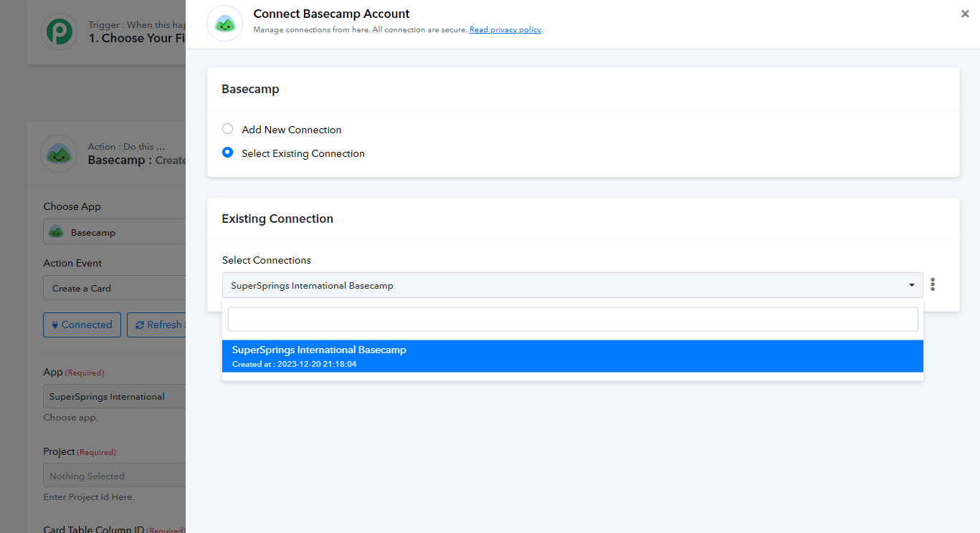980x533 pixels.
Task: Click the Basecamp logo in panel header
Action: [x=225, y=24]
